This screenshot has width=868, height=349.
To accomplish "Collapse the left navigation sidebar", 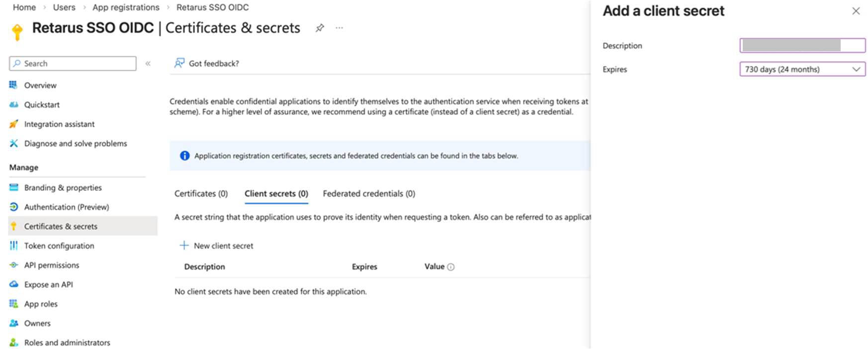I will pos(148,64).
